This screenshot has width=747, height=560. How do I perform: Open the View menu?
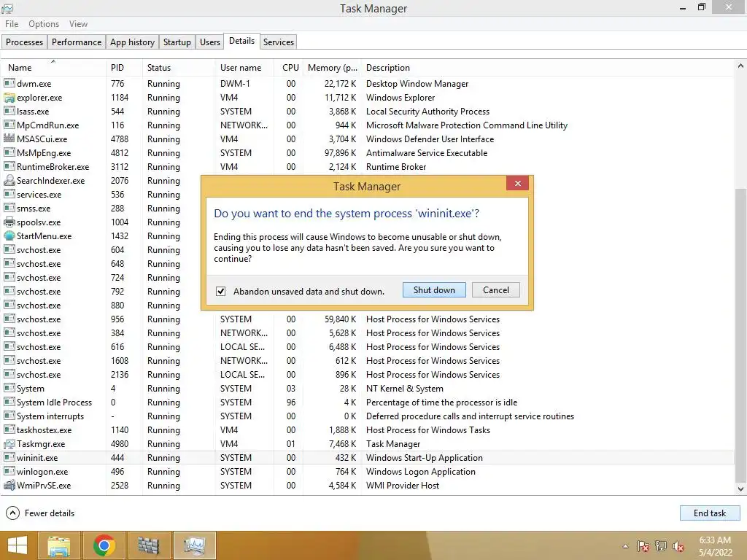tap(78, 24)
